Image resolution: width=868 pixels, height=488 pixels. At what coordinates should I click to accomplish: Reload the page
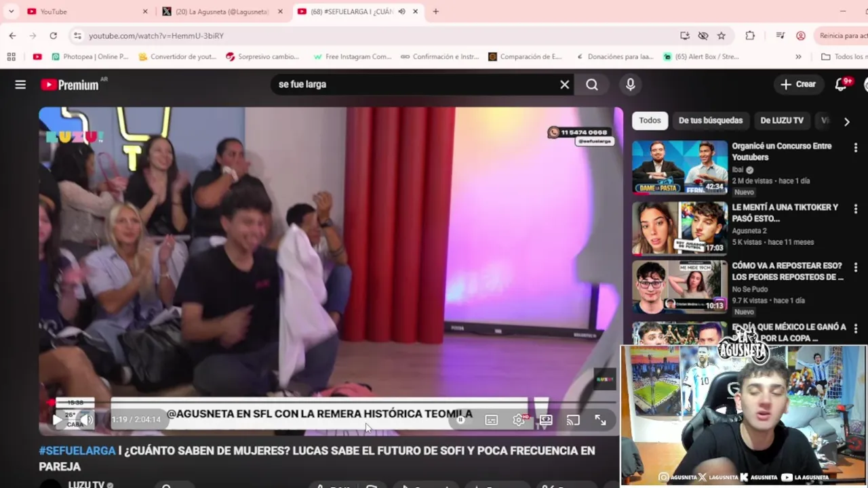coord(53,35)
